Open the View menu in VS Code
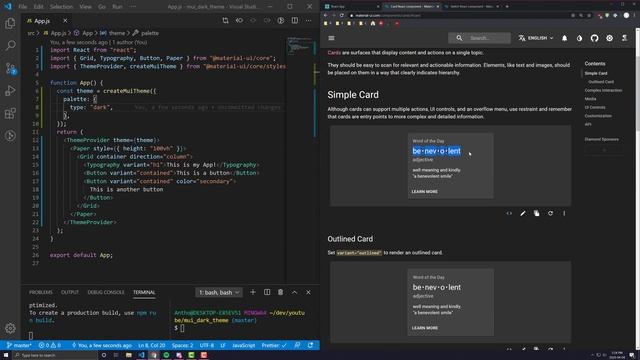This screenshot has height=360, width=640. tap(85, 7)
